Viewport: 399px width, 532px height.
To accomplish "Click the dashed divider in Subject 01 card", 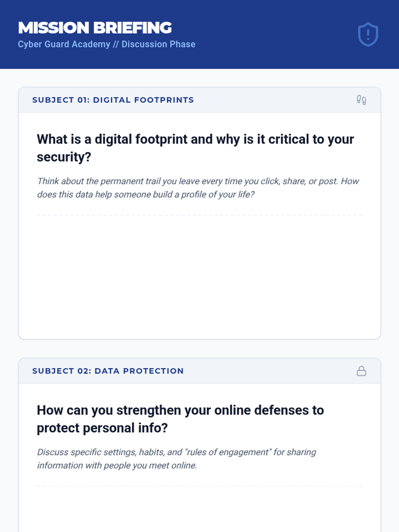I will tap(199, 215).
